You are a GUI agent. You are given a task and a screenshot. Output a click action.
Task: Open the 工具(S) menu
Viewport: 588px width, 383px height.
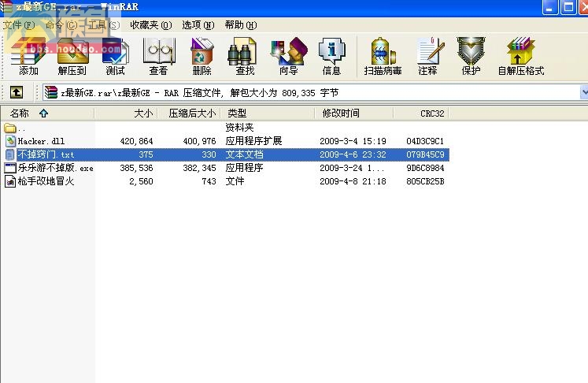tap(103, 24)
